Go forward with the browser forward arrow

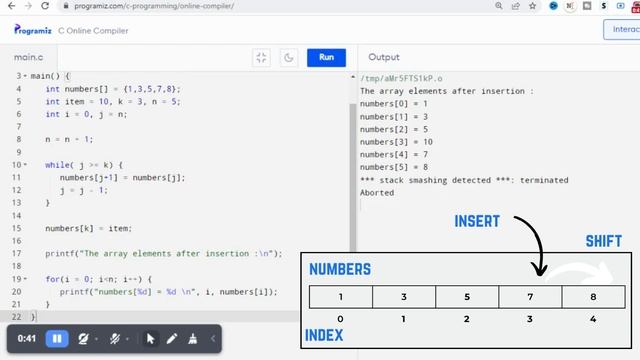[x=28, y=6]
